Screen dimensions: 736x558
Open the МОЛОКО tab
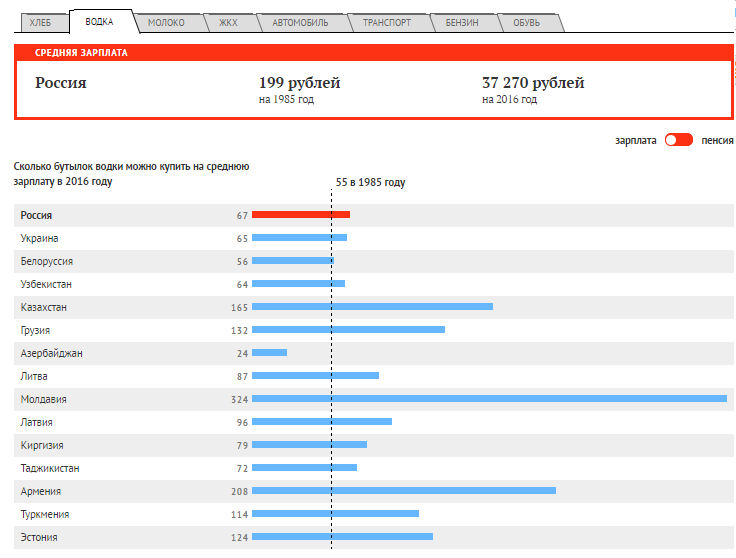(x=165, y=22)
